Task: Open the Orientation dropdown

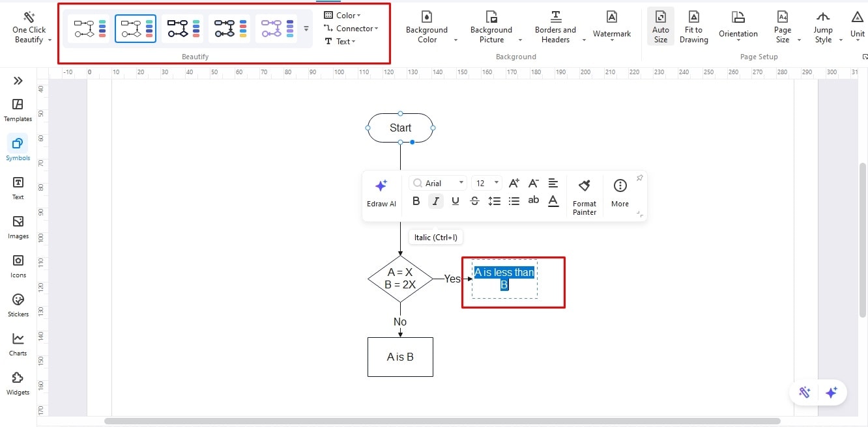Action: (738, 27)
